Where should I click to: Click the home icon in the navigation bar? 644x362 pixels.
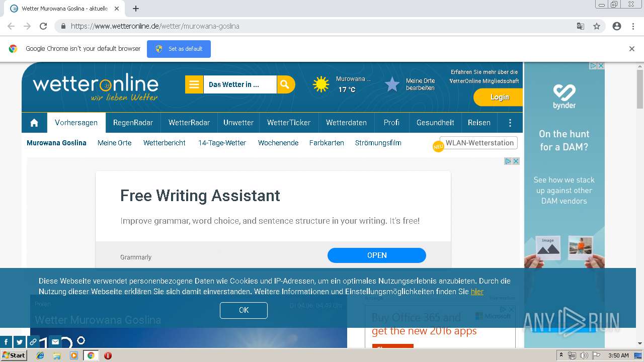click(x=34, y=123)
